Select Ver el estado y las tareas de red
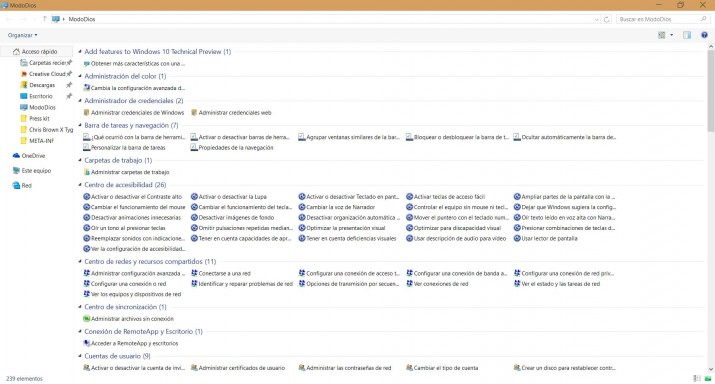The image size is (715, 384). pos(557,284)
